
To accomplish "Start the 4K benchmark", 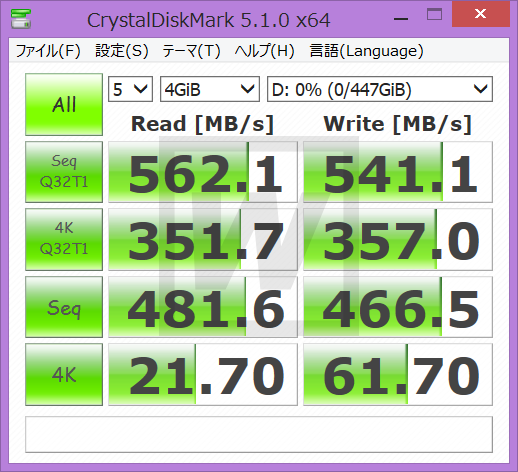I will click(x=64, y=374).
